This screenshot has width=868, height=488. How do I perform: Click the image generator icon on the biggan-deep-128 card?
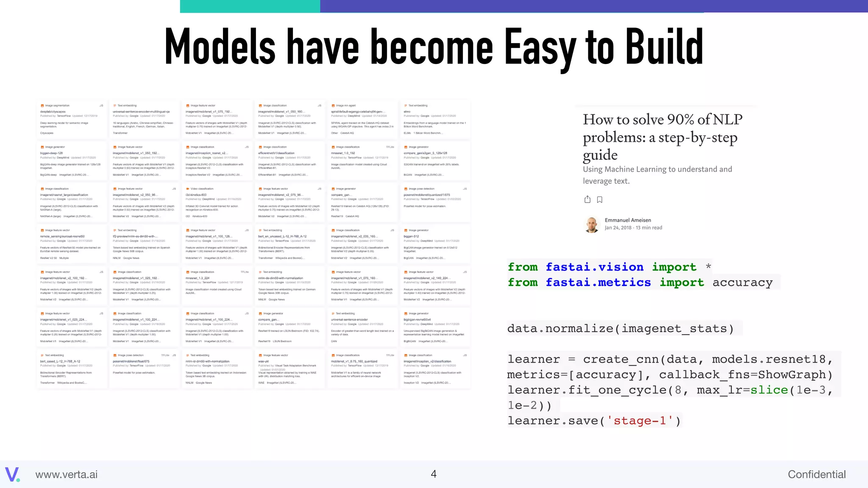coord(42,147)
